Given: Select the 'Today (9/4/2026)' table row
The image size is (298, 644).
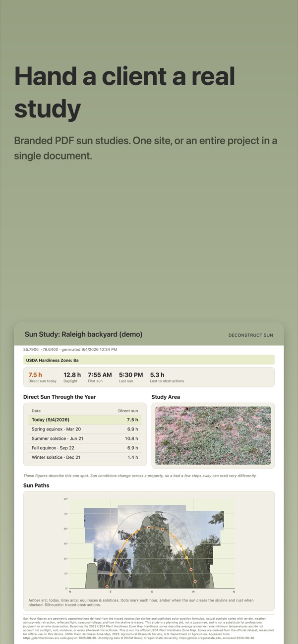Looking at the screenshot, I should (85, 420).
